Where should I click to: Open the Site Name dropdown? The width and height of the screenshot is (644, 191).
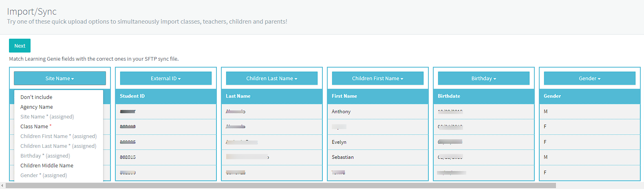pyautogui.click(x=60, y=78)
